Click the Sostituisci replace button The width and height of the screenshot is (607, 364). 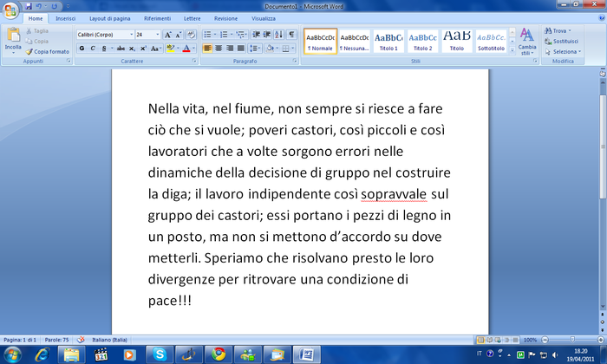561,41
